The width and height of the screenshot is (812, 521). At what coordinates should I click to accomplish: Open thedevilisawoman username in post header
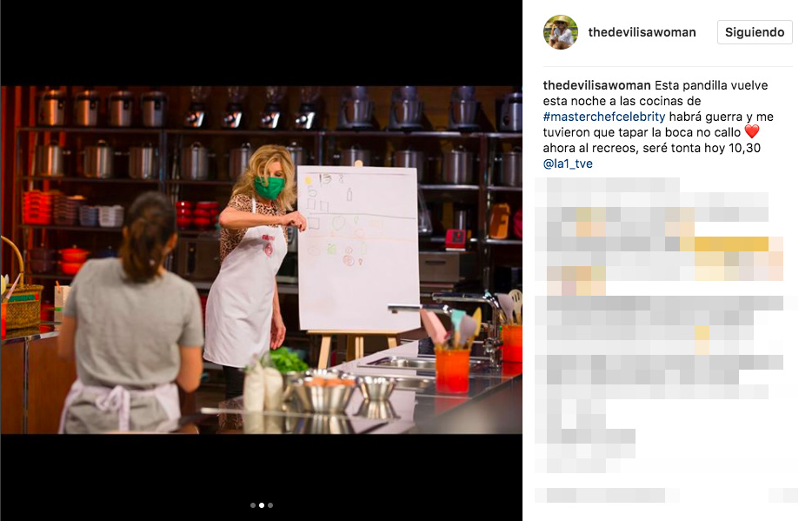coord(642,32)
